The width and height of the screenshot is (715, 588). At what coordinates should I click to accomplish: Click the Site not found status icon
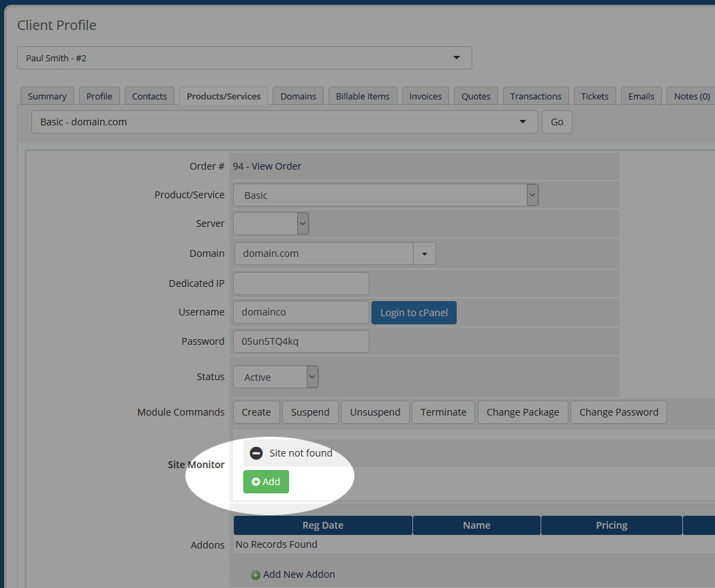(256, 452)
